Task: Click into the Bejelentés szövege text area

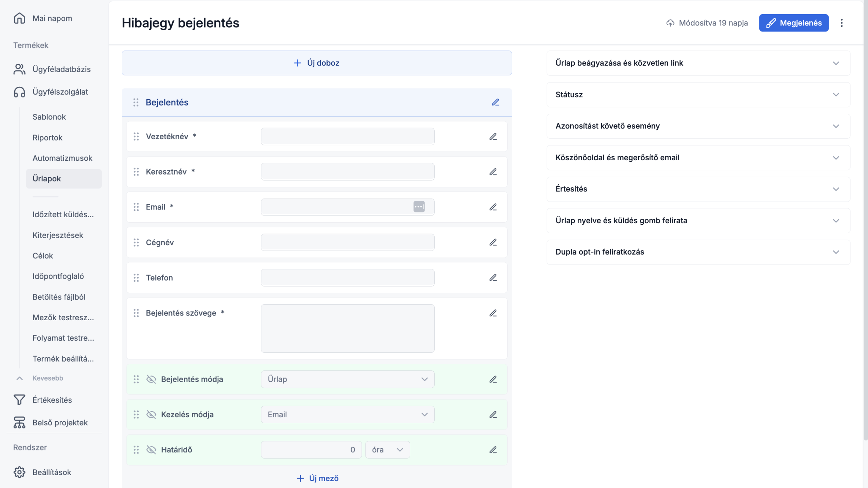Action: [x=347, y=328]
